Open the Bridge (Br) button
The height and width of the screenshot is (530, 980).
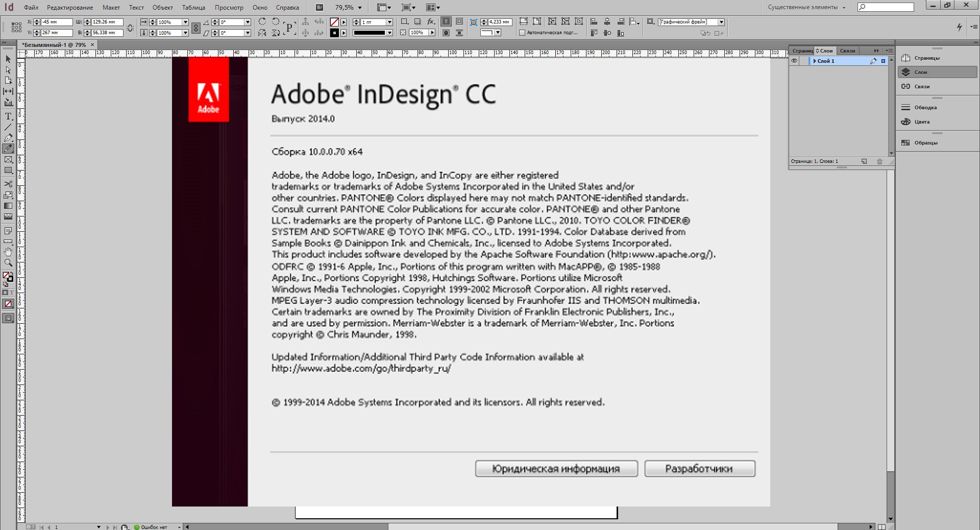[x=320, y=7]
